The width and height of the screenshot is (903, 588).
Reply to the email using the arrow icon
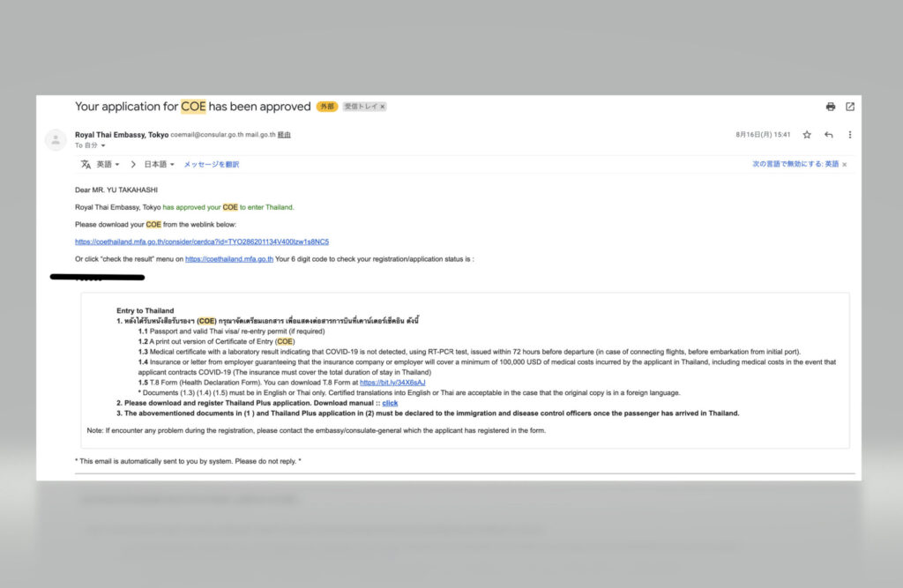point(829,135)
